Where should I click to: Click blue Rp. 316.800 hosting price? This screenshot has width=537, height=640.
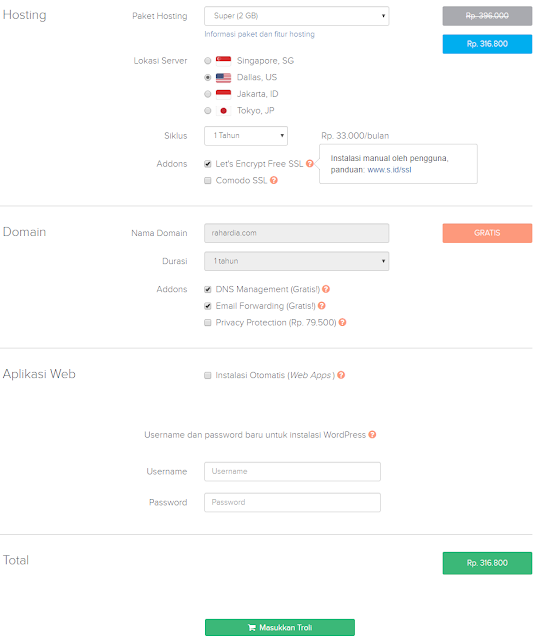click(x=487, y=44)
